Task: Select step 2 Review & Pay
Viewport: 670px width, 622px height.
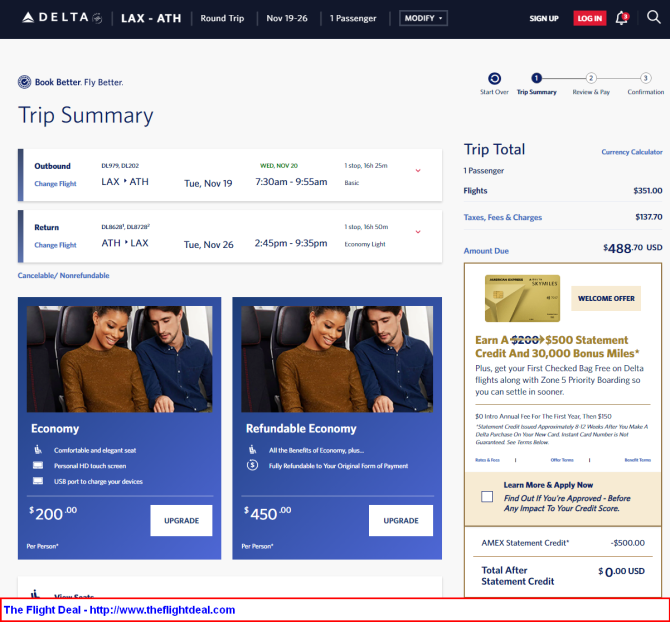Action: click(x=591, y=78)
